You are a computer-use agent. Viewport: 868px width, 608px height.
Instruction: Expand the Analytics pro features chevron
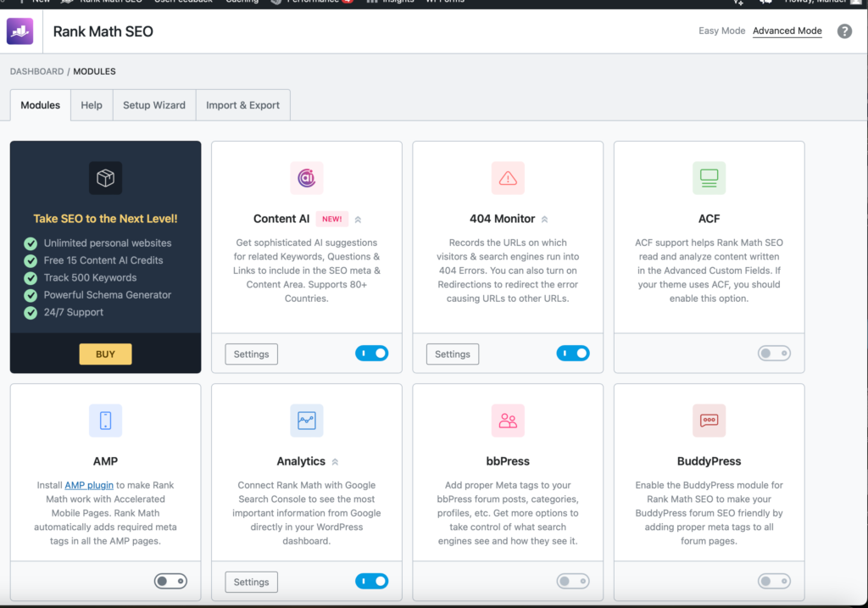(x=333, y=461)
